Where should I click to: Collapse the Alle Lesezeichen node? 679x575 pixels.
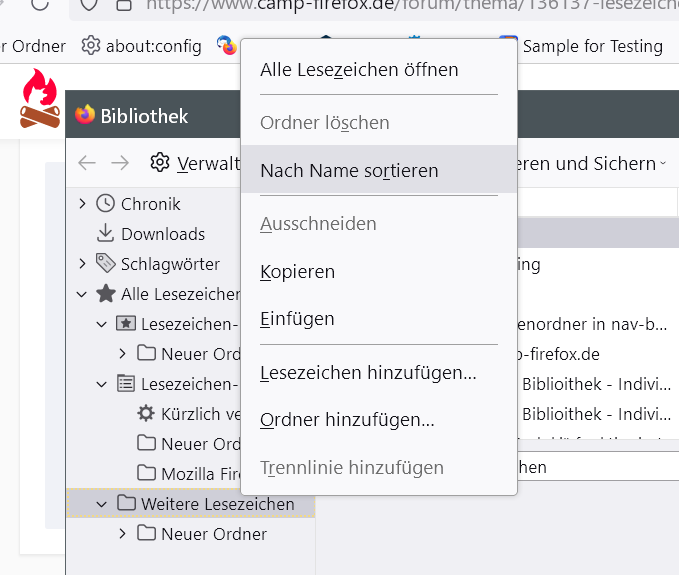[x=82, y=294]
